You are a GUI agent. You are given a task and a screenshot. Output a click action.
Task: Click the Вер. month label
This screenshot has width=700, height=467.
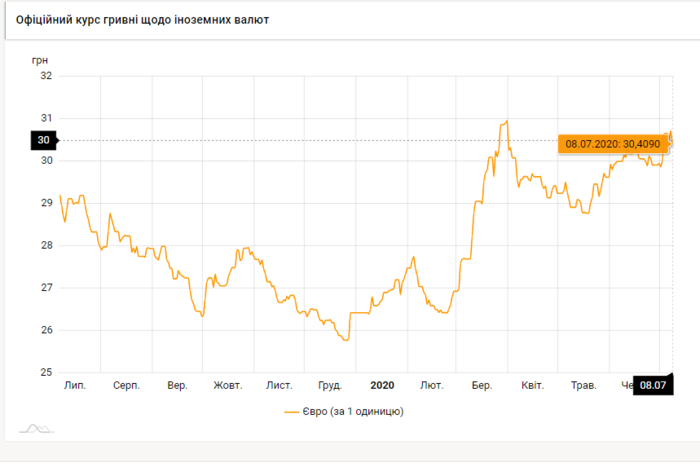[177, 385]
